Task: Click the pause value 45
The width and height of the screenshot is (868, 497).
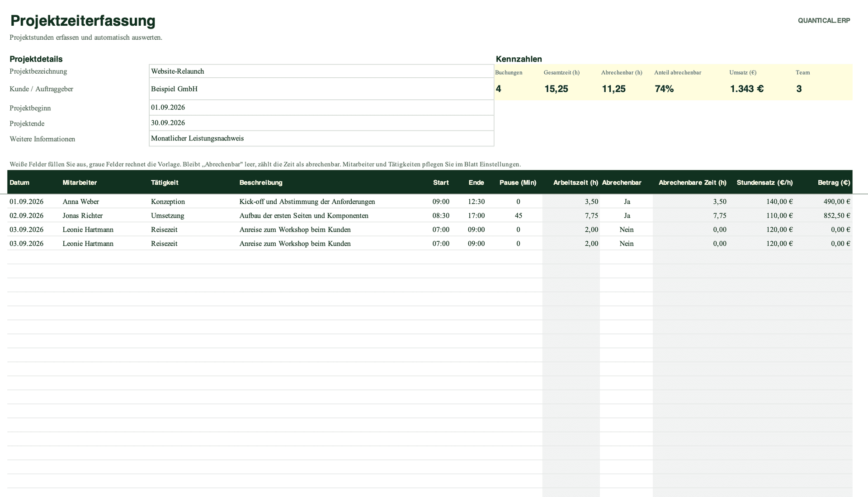Action: tap(518, 216)
